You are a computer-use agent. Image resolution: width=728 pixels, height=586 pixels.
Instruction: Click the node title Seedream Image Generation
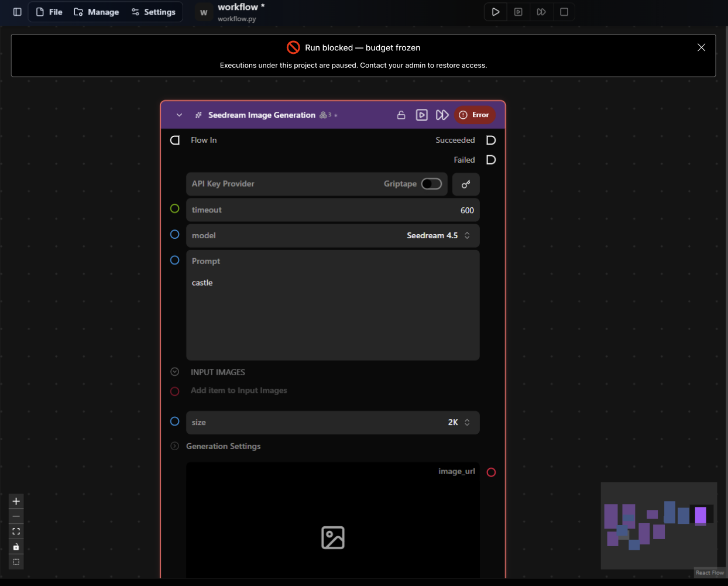pyautogui.click(x=262, y=115)
